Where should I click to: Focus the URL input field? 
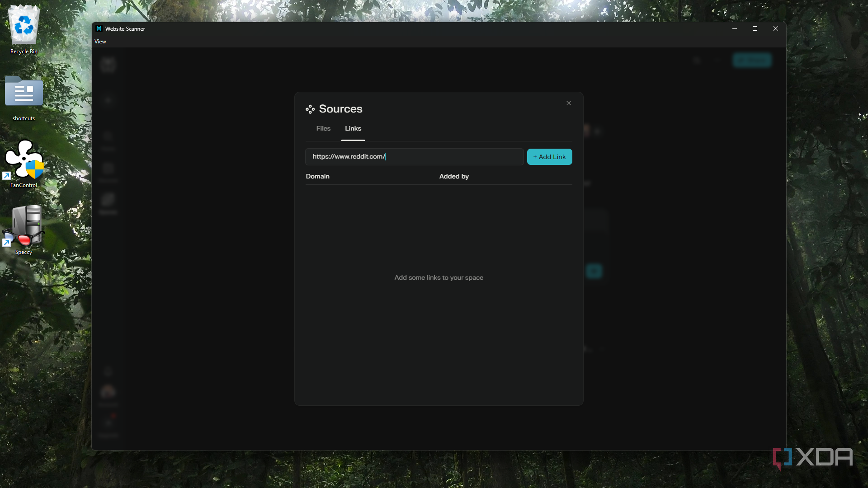click(x=414, y=157)
